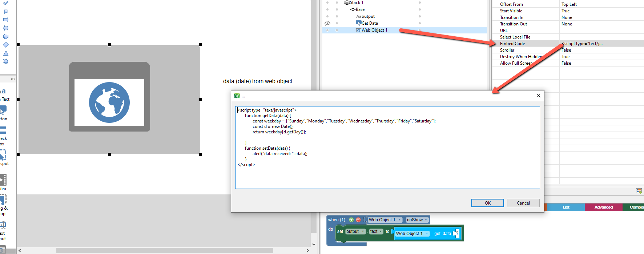
Task: Pick the Button widget from the palette
Action: [x=3, y=113]
